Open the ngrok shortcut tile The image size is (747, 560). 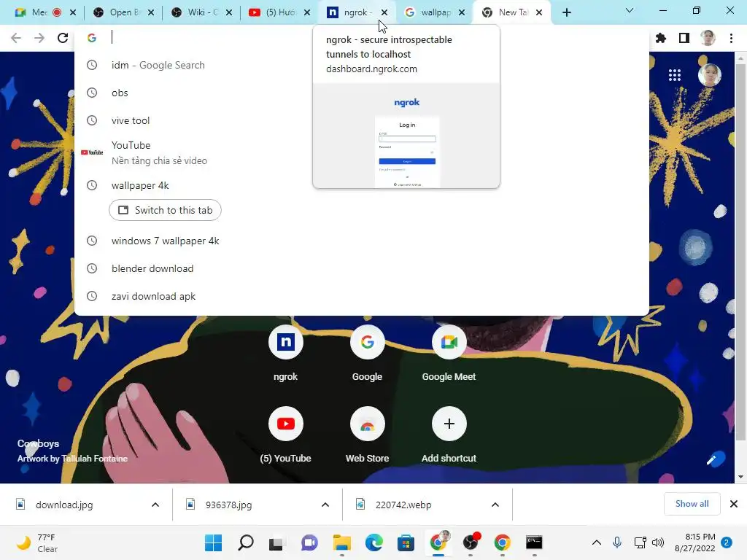pos(285,354)
